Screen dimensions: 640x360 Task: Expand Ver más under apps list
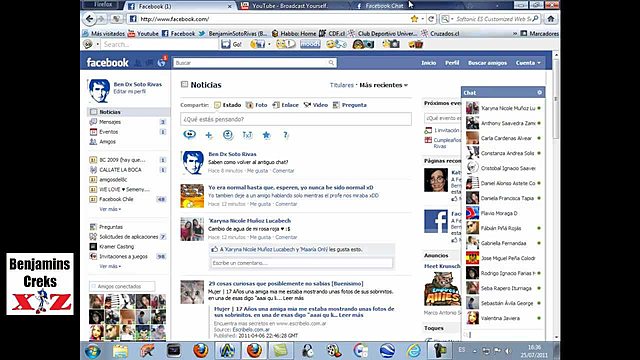pyautogui.click(x=110, y=266)
